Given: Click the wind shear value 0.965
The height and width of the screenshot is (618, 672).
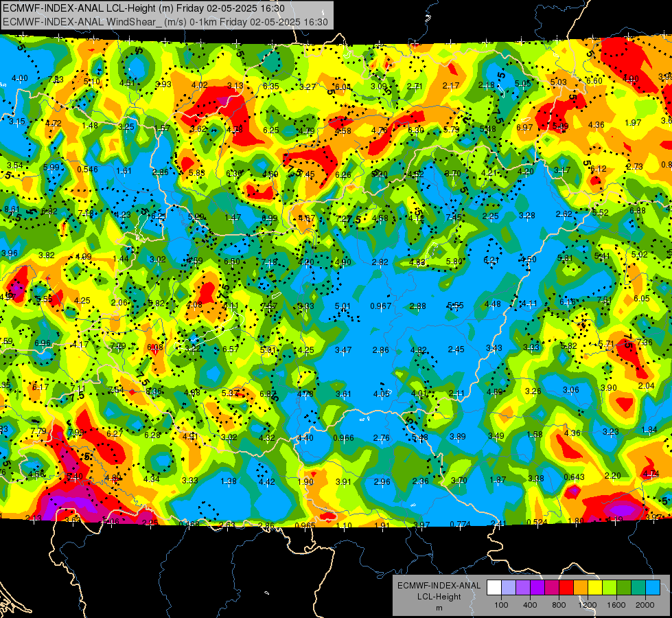Looking at the screenshot, I should tap(305, 525).
